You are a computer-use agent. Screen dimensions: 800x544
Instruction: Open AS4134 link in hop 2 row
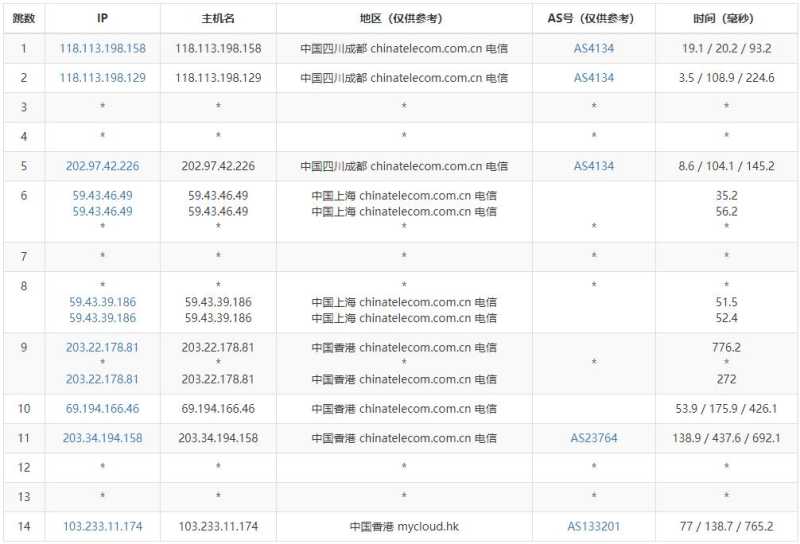click(x=594, y=78)
